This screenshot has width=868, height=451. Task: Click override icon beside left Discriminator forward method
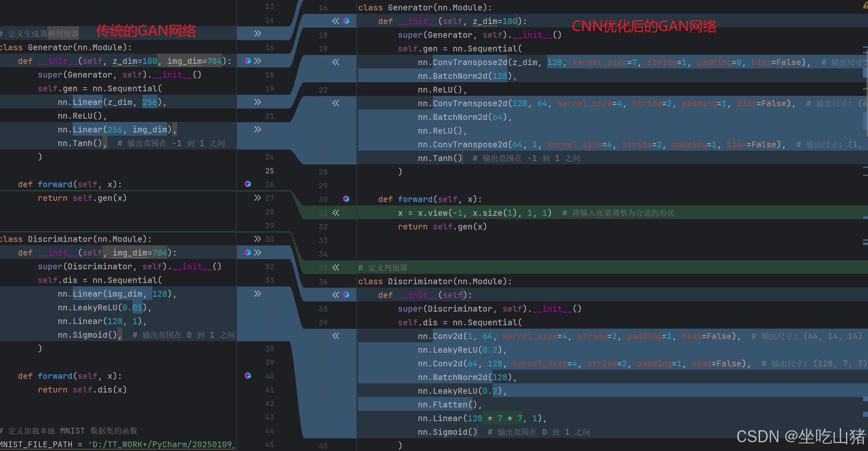point(248,375)
